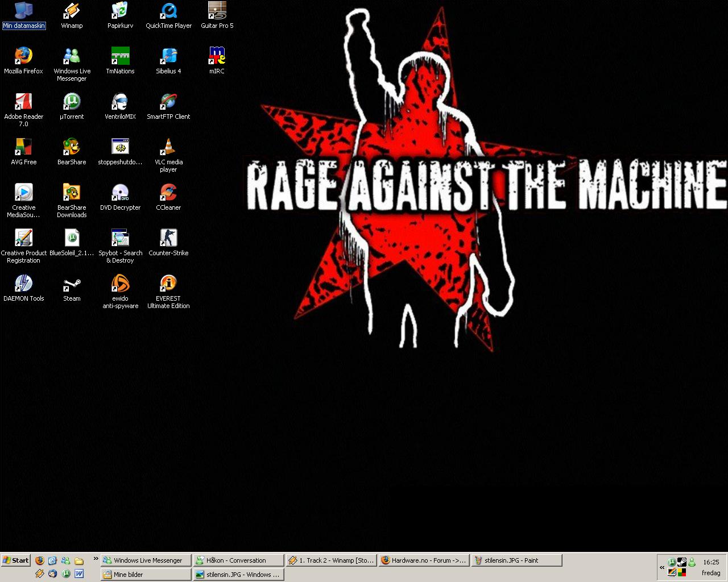Switch to Håkon - Conversation window
Image resolution: width=728 pixels, height=582 pixels.
(x=238, y=560)
